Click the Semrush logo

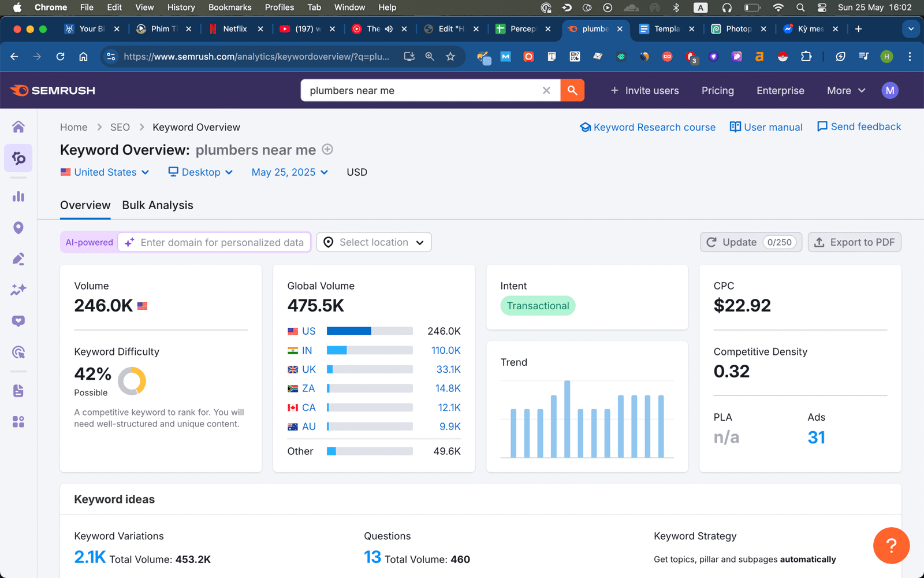[53, 90]
